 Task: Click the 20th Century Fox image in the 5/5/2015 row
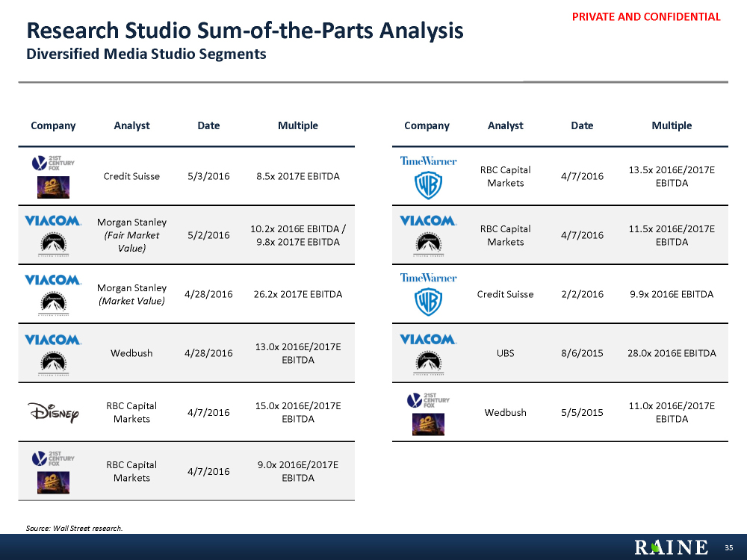coord(427,424)
